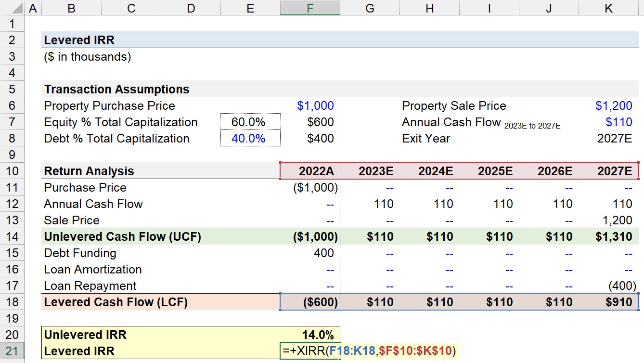Viewport: 644px width, 363px height.
Task: Click the 14.0% Unlevered IRR result
Action: pos(318,335)
